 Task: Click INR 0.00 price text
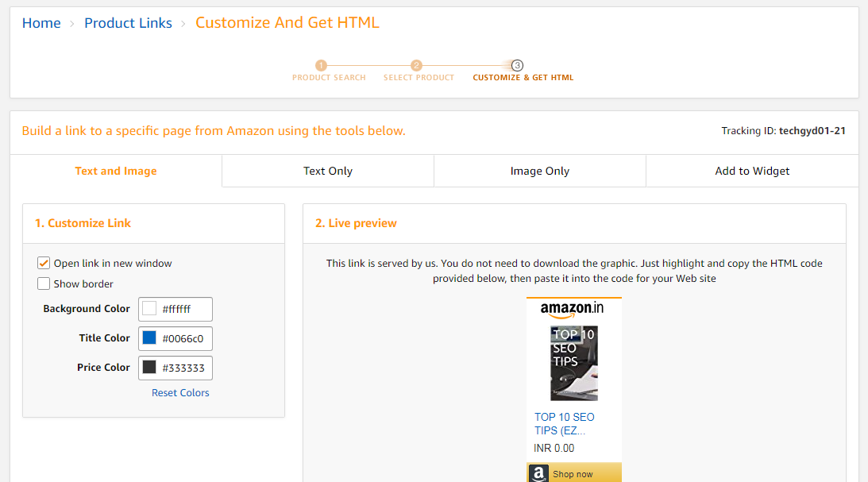coord(554,448)
